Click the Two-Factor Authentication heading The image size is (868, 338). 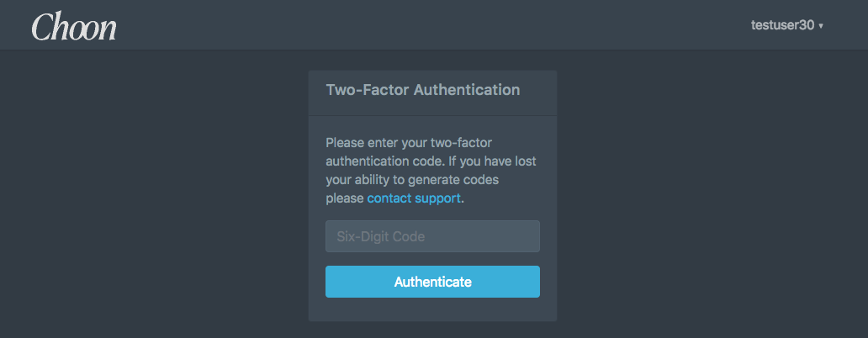[x=422, y=90]
